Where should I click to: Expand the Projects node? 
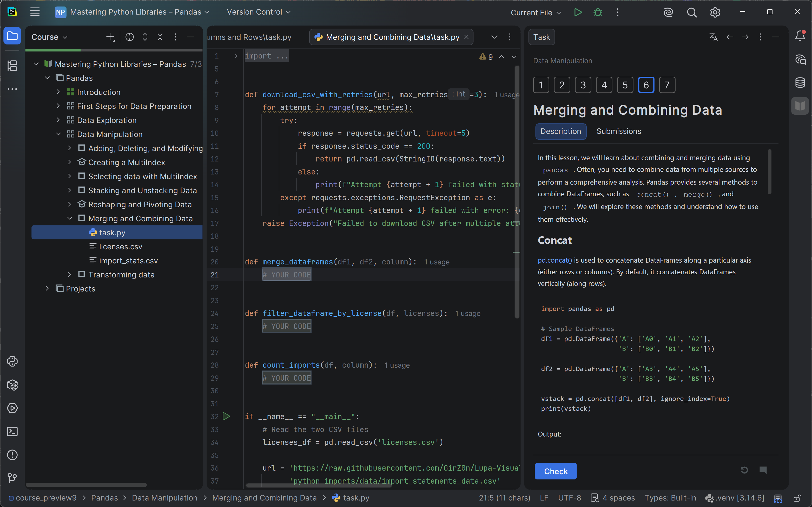(47, 288)
